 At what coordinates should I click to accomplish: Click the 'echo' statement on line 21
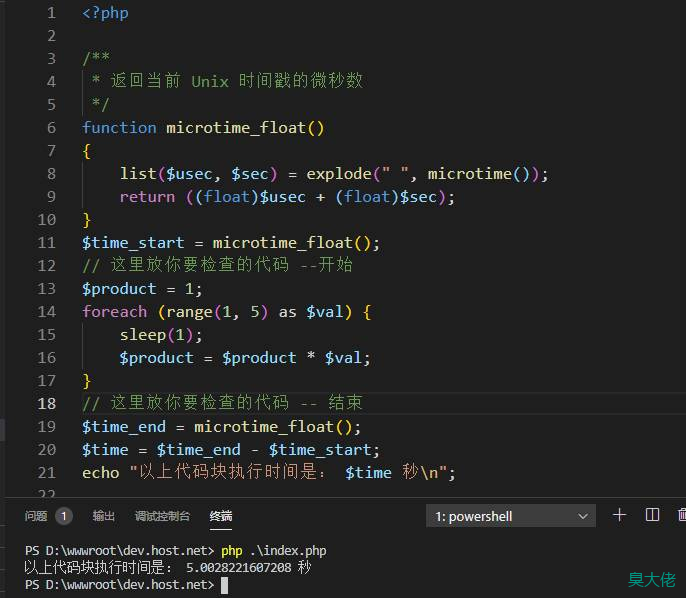[269, 472]
